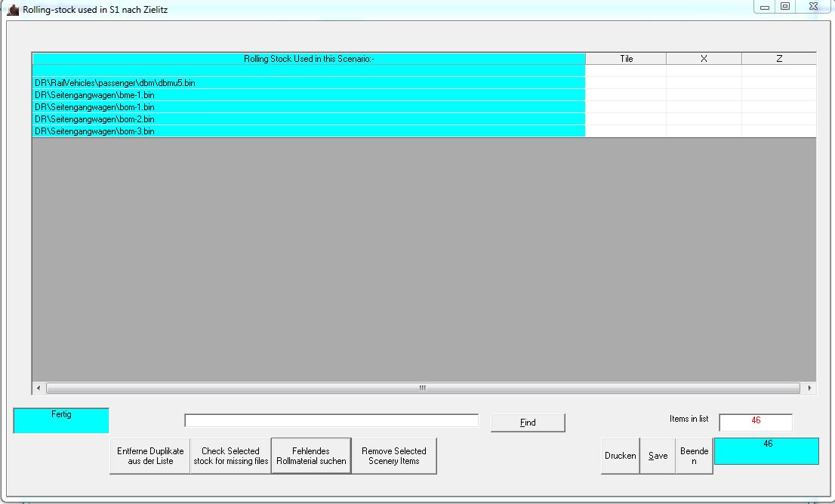Screen dimensions: 835x504
Task: Select row 'DR\RailVehicles\passenger\dbm\dbmu5.bin'
Action: click(x=309, y=83)
